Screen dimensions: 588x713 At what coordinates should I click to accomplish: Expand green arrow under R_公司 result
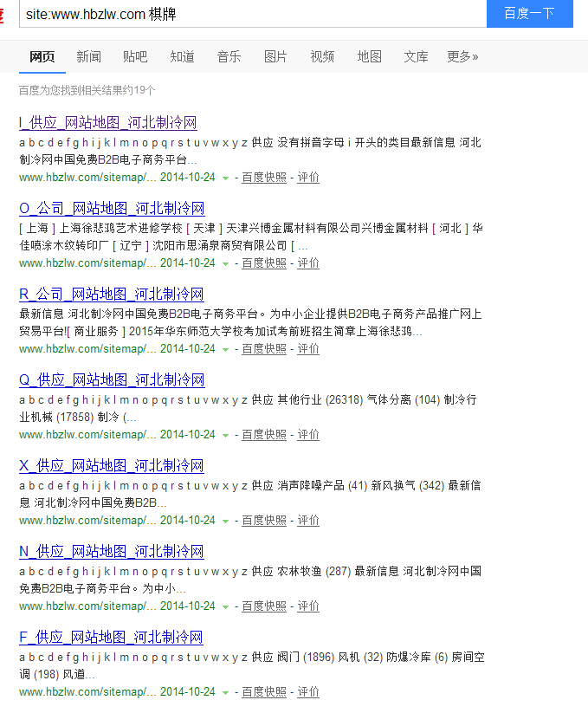225,350
